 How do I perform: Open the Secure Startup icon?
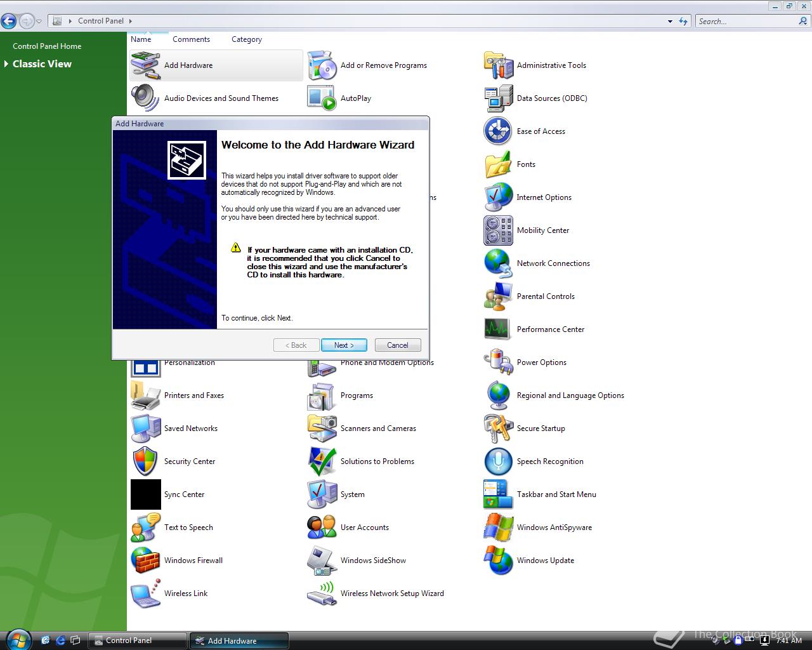(498, 428)
